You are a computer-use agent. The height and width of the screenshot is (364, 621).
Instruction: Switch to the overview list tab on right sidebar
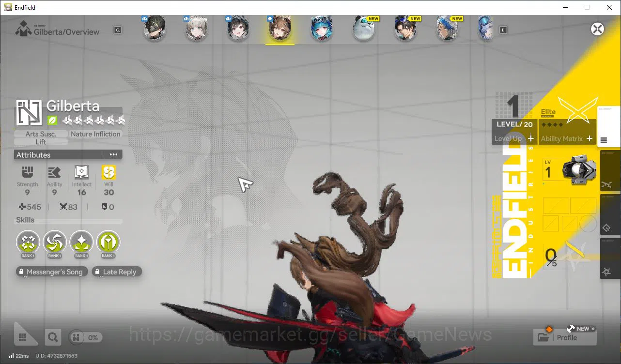609,127
